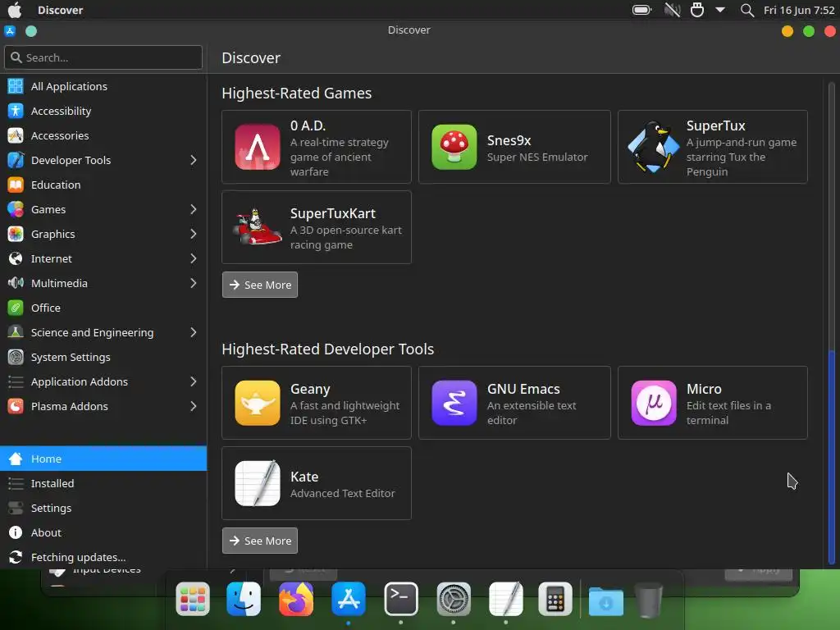Open the Office category

pos(103,308)
